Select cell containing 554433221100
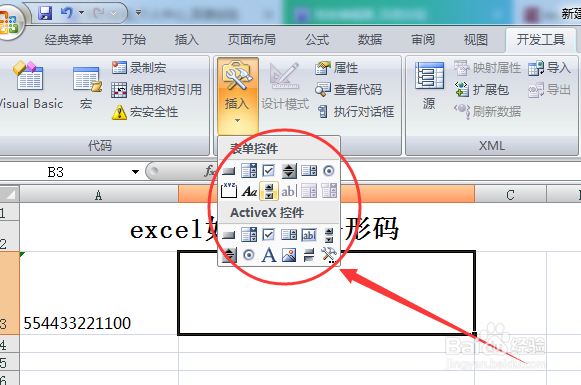The width and height of the screenshot is (581, 385). 99,293
